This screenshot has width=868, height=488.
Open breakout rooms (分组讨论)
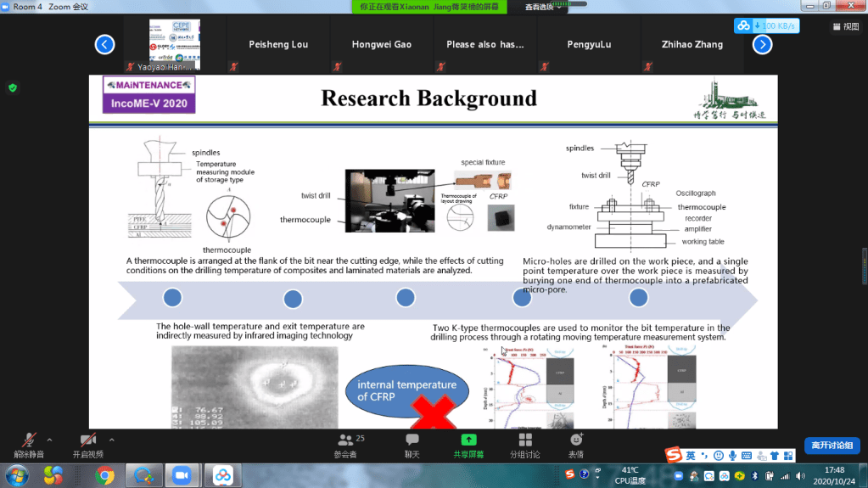(524, 445)
